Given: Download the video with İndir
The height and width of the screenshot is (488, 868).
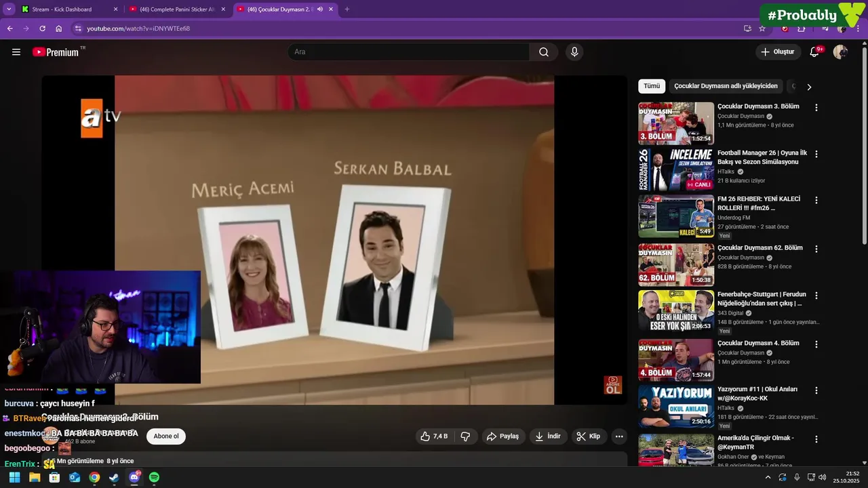Looking at the screenshot, I should coord(548,436).
